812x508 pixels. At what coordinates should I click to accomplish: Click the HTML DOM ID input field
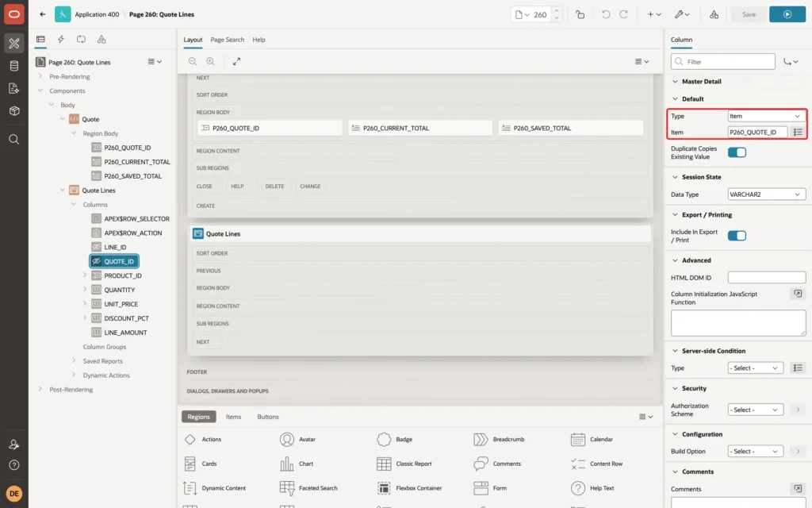tap(767, 277)
